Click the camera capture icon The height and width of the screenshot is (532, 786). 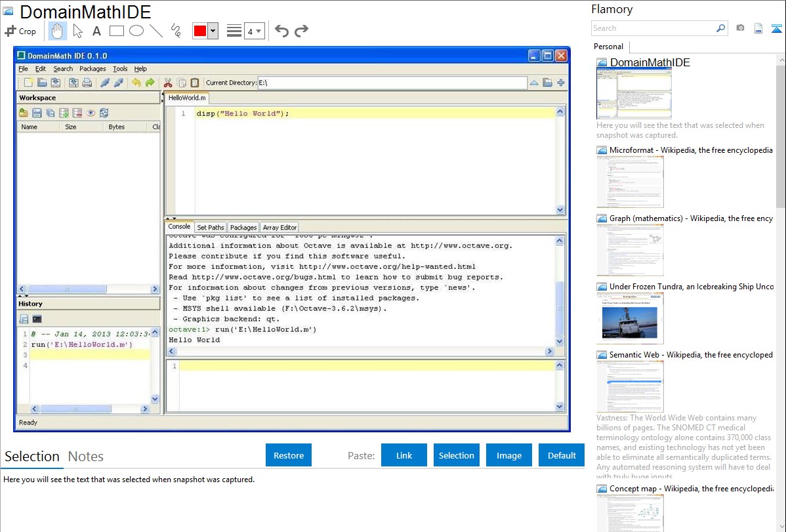point(740,28)
